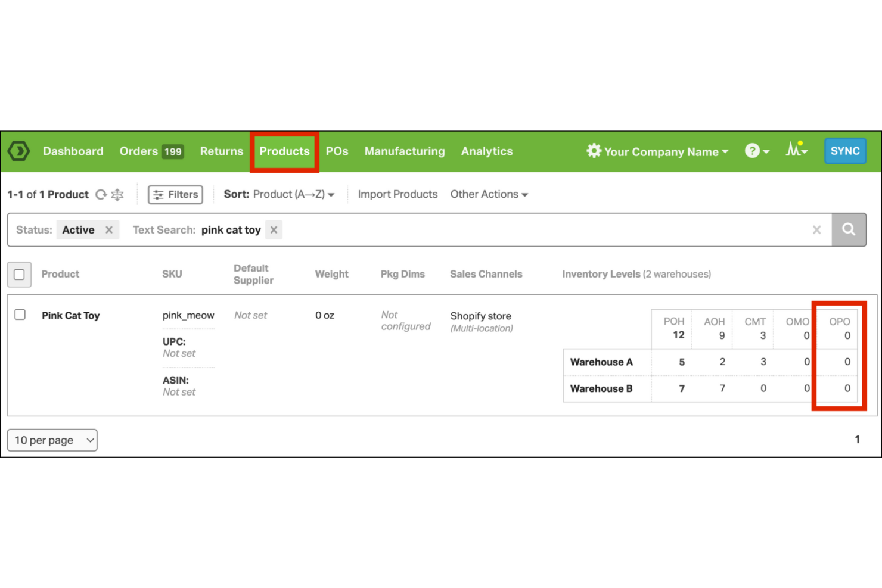Click the expand-view arrows icon beside refresh
882x588 pixels.
click(x=117, y=194)
